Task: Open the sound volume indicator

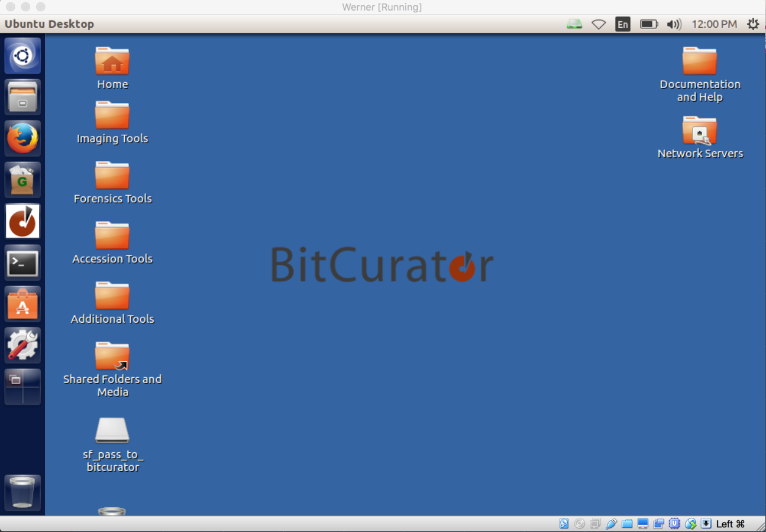Action: click(x=674, y=24)
